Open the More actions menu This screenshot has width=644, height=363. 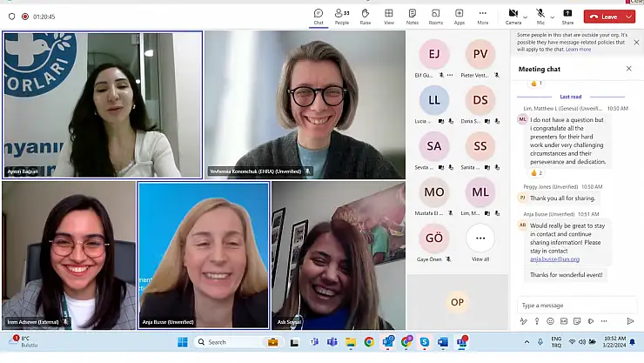point(482,16)
